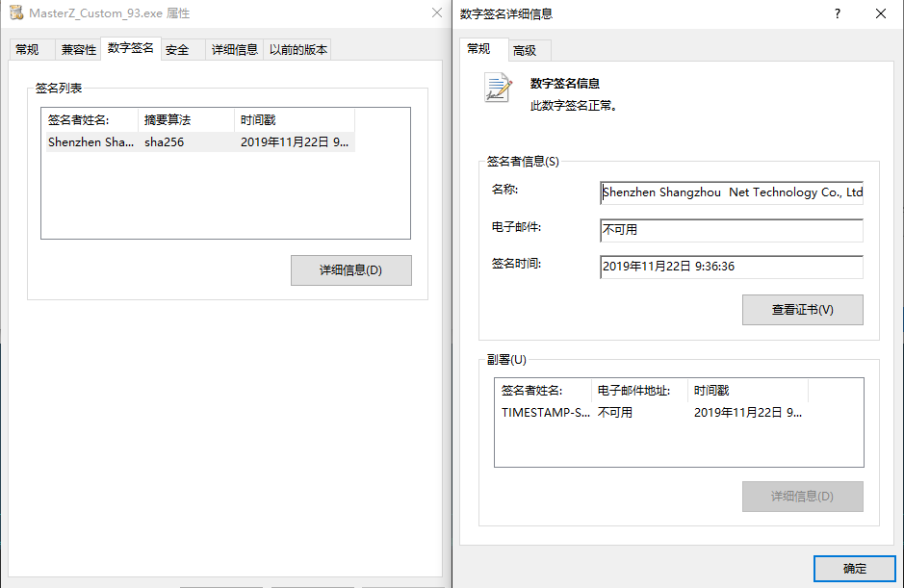The width and height of the screenshot is (904, 588).
Task: Switch to the 高级 tab
Action: coord(525,50)
